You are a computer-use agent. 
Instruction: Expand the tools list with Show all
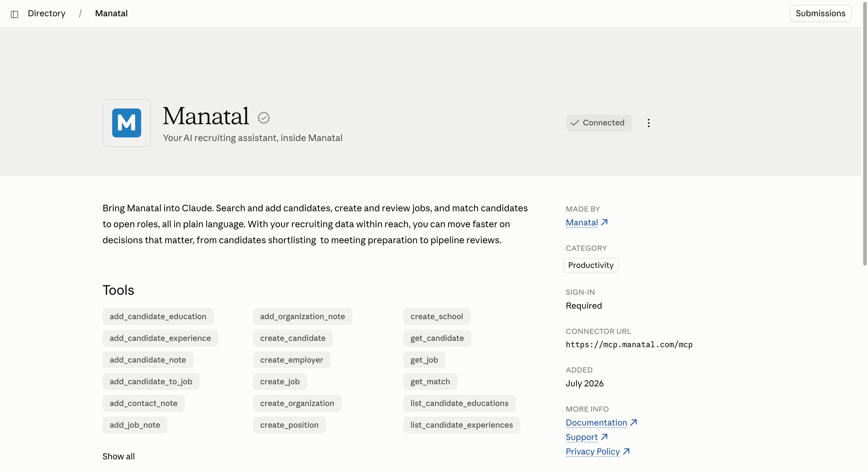pos(119,457)
